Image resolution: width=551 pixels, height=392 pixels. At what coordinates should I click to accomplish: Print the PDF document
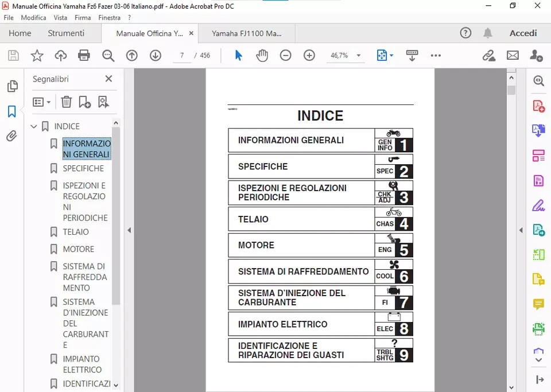pyautogui.click(x=84, y=56)
